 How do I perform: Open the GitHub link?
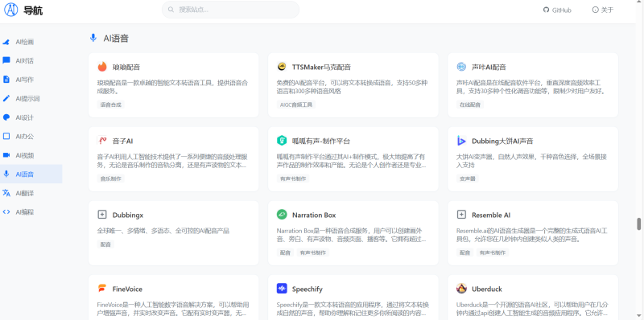(557, 10)
